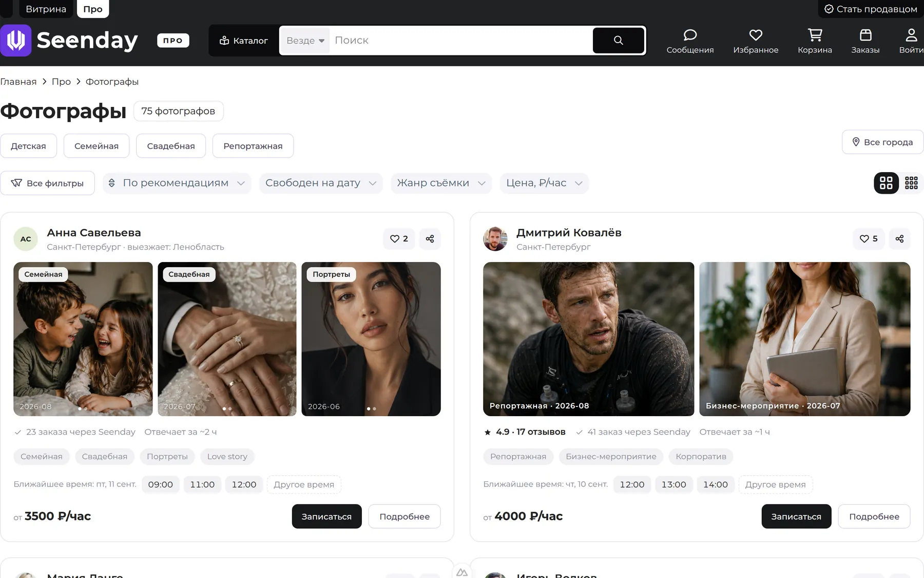The height and width of the screenshot is (578, 924).
Task: Click Записаться for Дмитрий Ковалёв
Action: [x=796, y=516]
